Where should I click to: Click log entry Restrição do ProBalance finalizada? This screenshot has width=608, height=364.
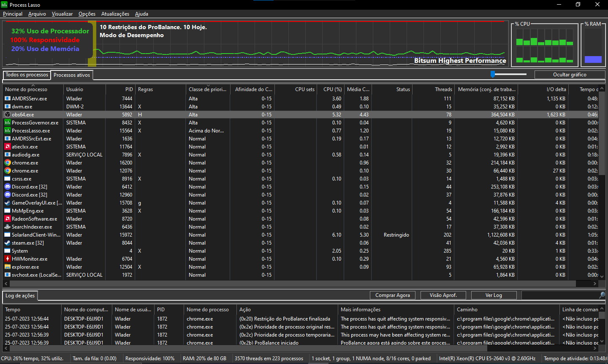click(285, 319)
